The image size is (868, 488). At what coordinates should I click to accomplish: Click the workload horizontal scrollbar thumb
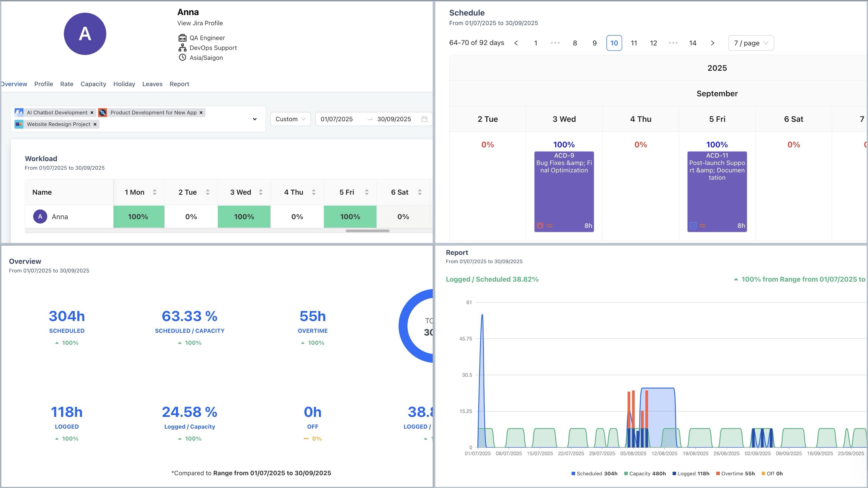point(367,231)
